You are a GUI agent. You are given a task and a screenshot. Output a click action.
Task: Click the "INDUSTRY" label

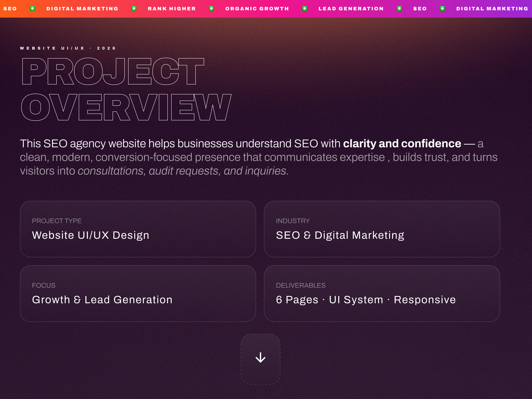point(293,221)
